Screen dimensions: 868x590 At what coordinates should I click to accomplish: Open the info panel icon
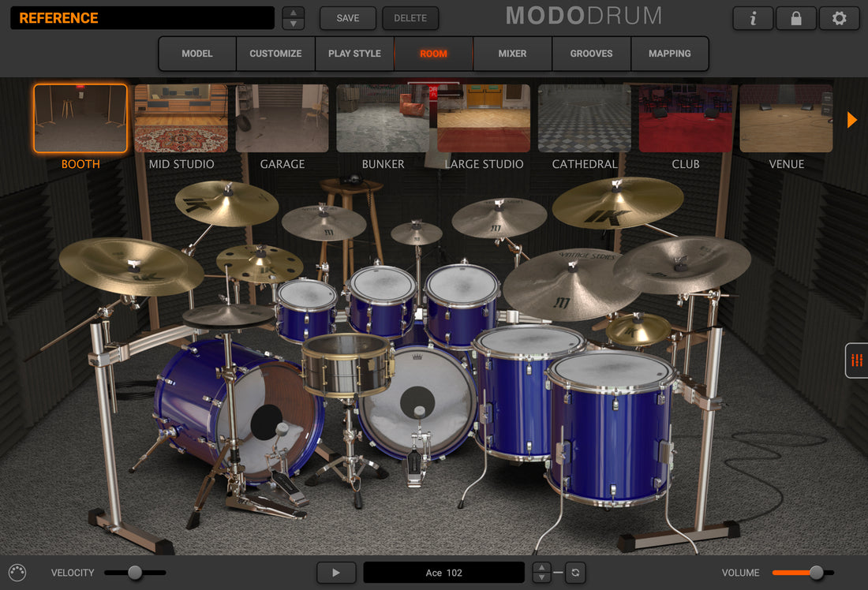tap(753, 18)
